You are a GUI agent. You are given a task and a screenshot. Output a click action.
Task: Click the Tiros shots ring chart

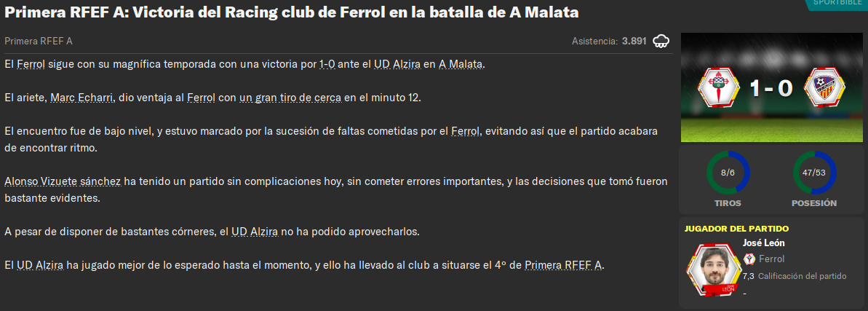click(728, 173)
